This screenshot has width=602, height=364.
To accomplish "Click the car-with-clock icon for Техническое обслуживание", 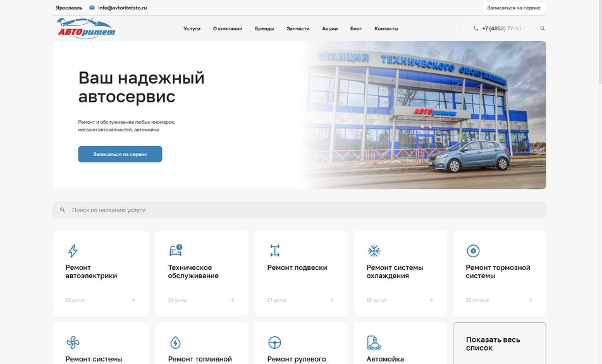I will 176,250.
